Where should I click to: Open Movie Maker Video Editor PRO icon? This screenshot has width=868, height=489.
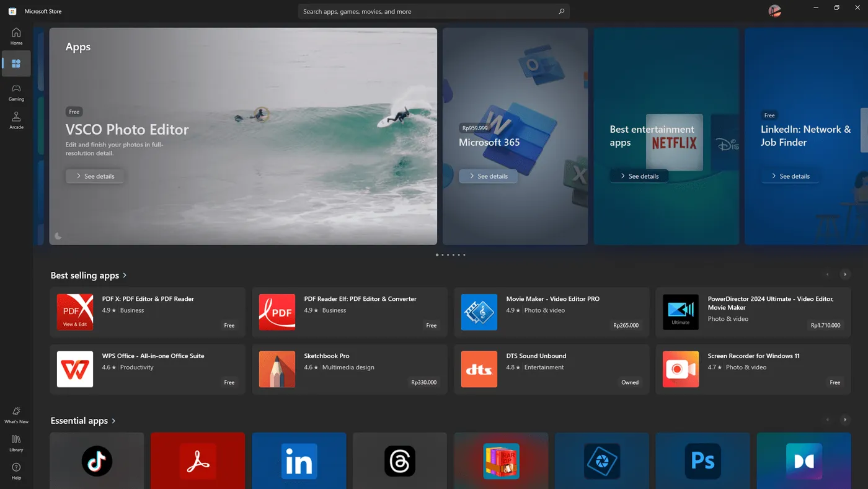coord(479,312)
